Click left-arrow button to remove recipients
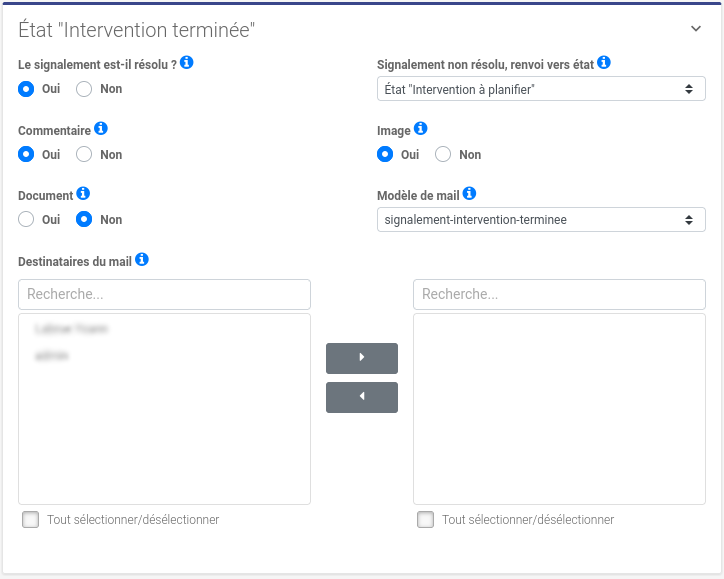 coord(362,397)
